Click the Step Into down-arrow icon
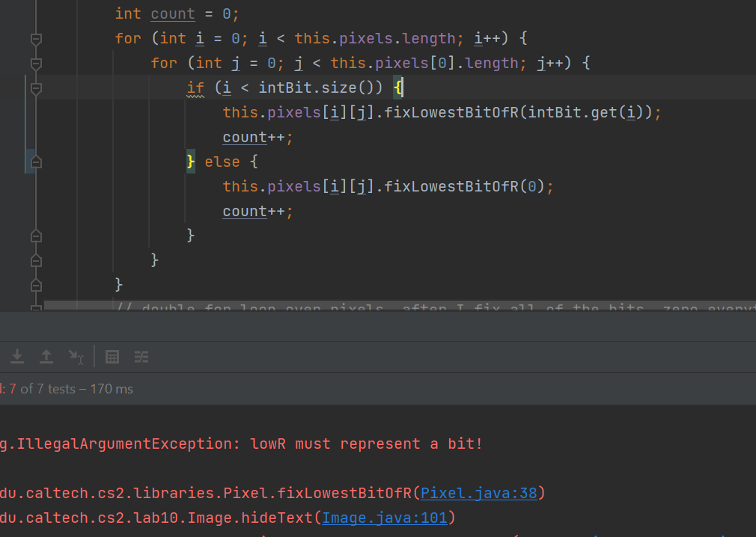 point(18,357)
